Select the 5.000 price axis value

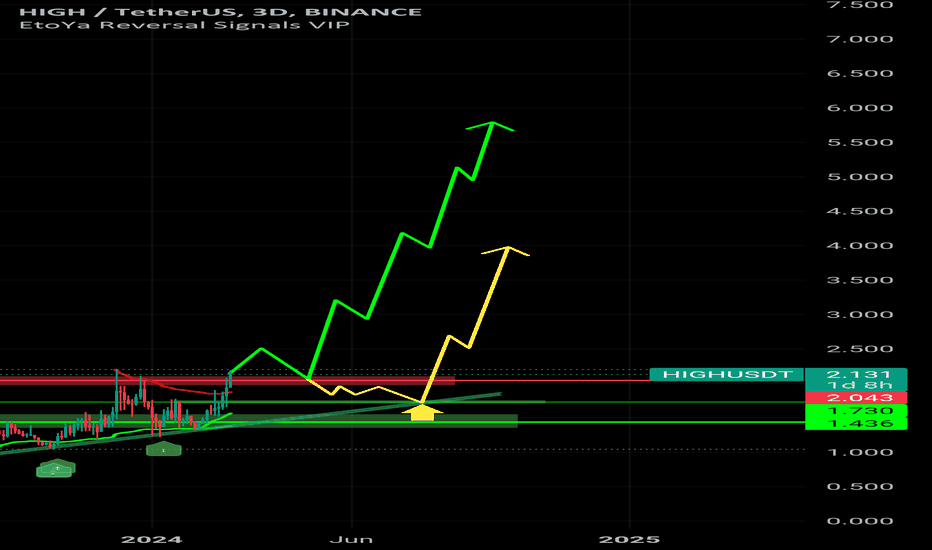(859, 177)
